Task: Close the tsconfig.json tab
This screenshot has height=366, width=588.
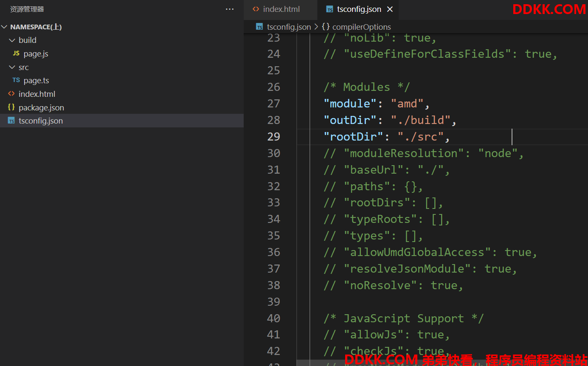Action: tap(390, 9)
